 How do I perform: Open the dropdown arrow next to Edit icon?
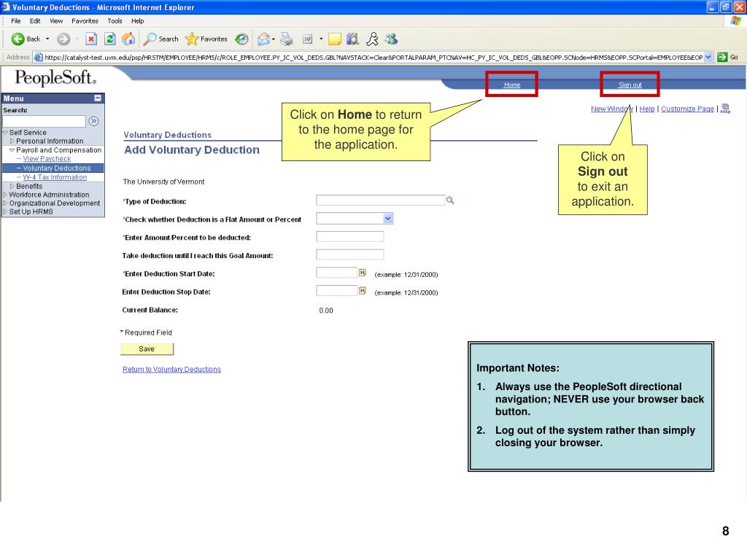pos(321,39)
